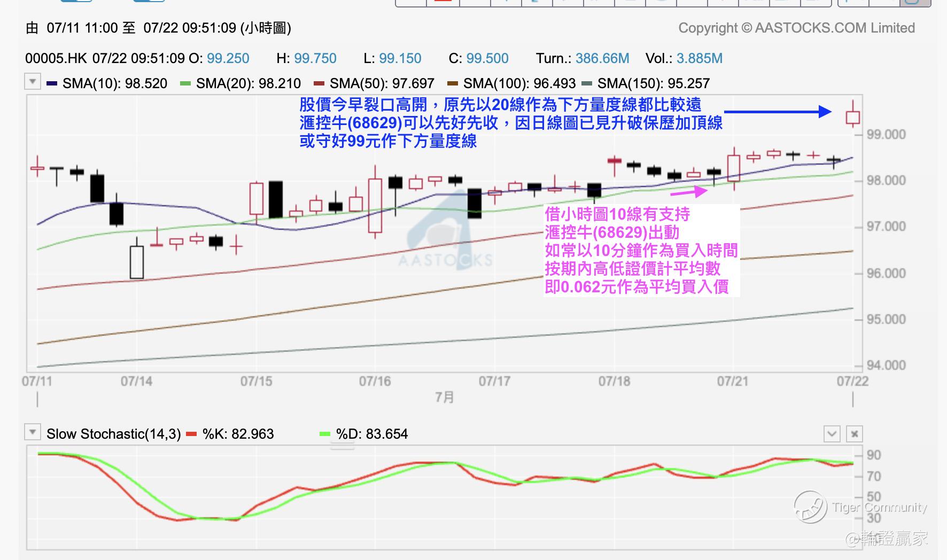Click the high price 99.750
Screen dimensions: 947x560
click(315, 58)
